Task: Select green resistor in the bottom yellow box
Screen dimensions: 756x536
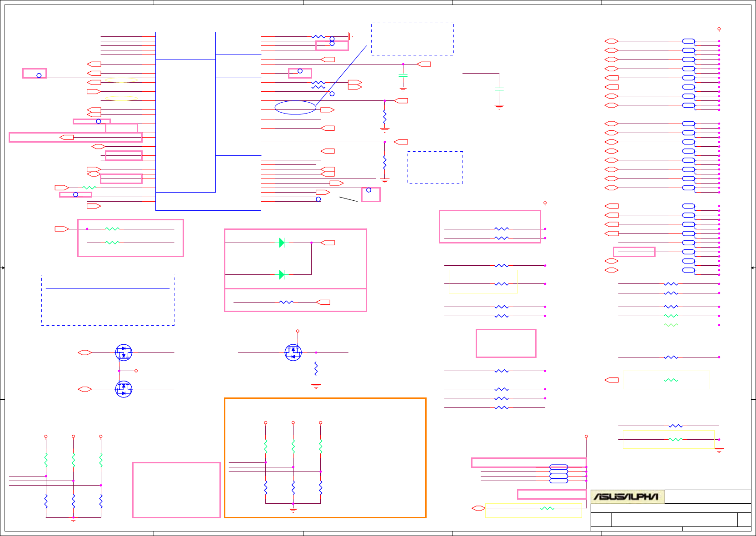Action: pyautogui.click(x=547, y=508)
